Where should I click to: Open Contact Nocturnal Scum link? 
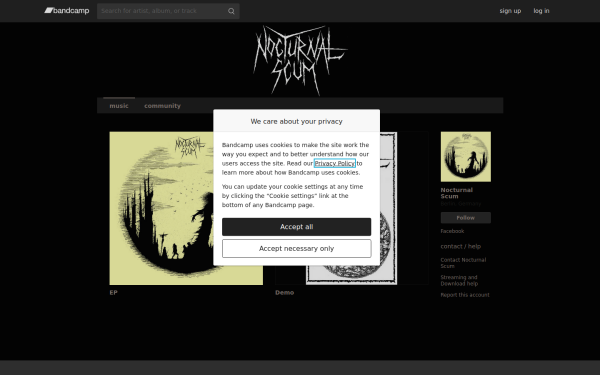pos(463,263)
